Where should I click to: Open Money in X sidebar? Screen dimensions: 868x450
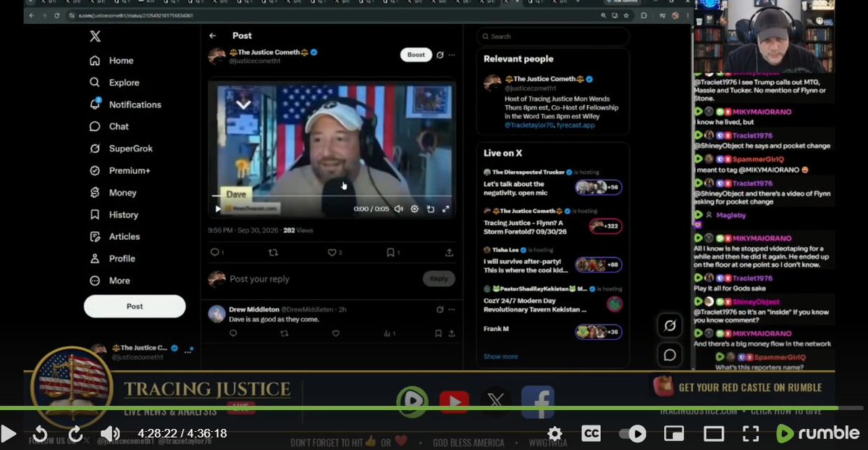(113, 193)
